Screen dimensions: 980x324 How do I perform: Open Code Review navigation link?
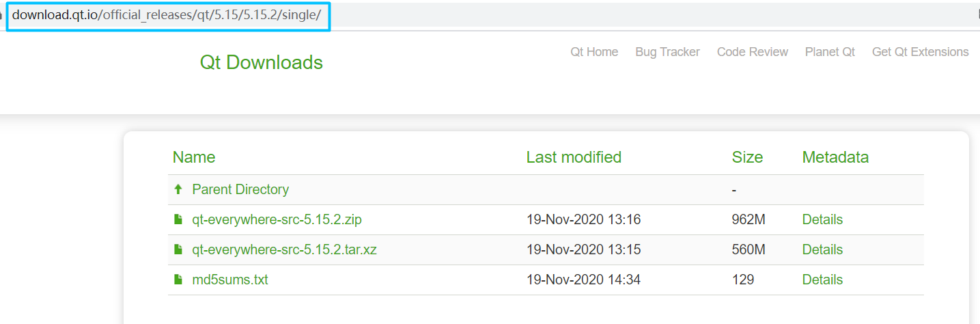point(753,52)
